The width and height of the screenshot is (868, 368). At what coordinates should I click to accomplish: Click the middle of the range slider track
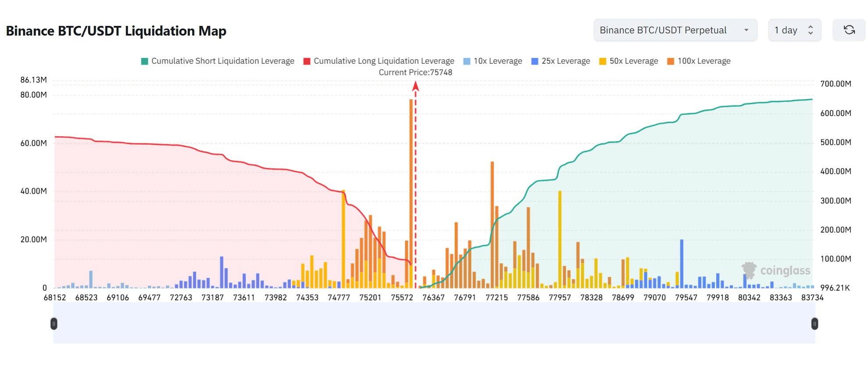coord(434,324)
